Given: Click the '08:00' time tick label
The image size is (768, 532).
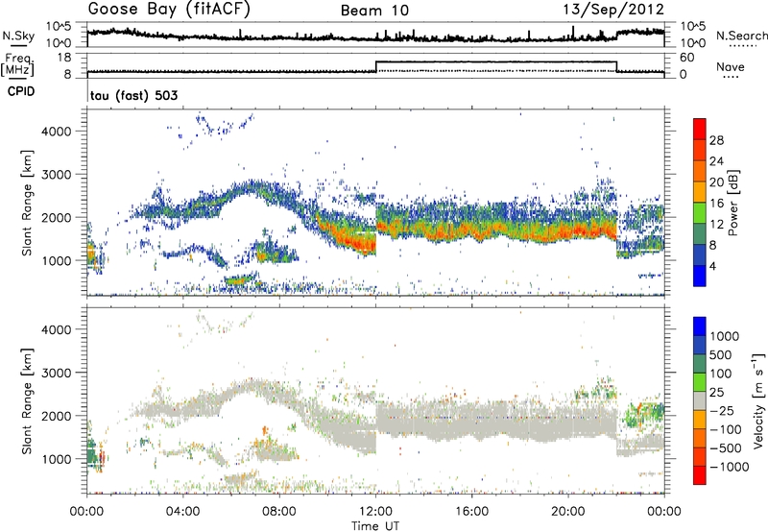Looking at the screenshot, I should tap(279, 512).
